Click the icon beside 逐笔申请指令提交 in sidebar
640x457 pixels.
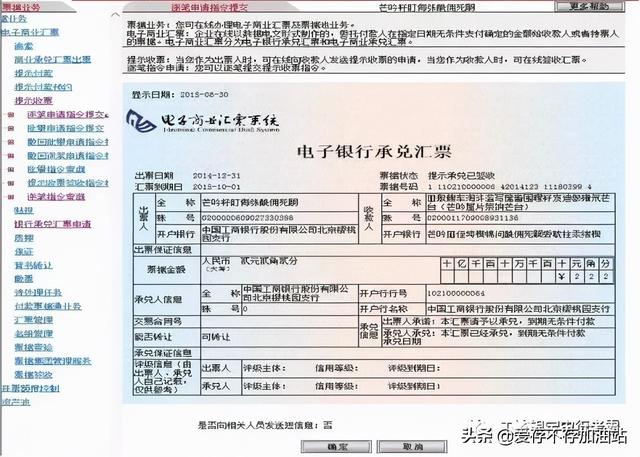(x=11, y=115)
